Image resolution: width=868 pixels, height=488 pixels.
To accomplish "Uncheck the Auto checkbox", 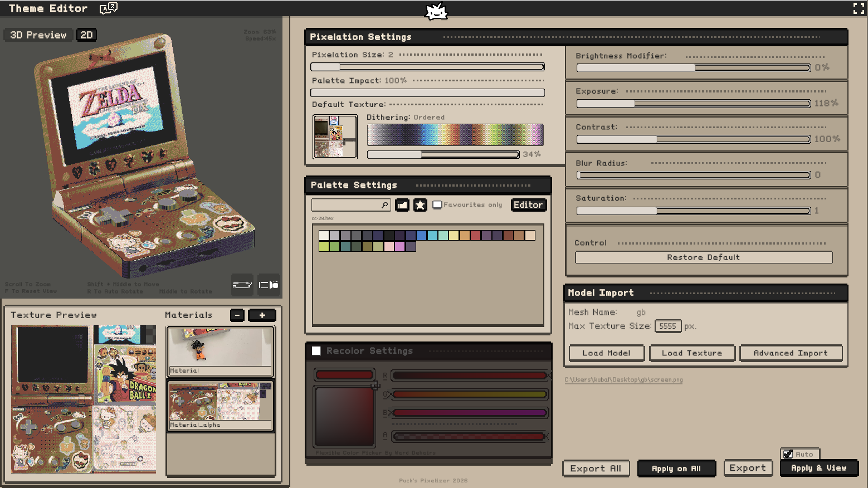I will (x=788, y=455).
